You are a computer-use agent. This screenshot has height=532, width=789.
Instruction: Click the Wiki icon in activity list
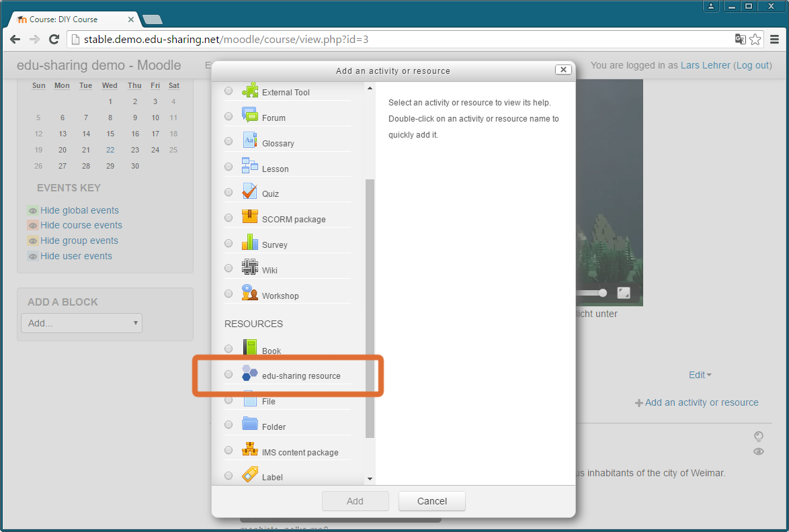(249, 267)
